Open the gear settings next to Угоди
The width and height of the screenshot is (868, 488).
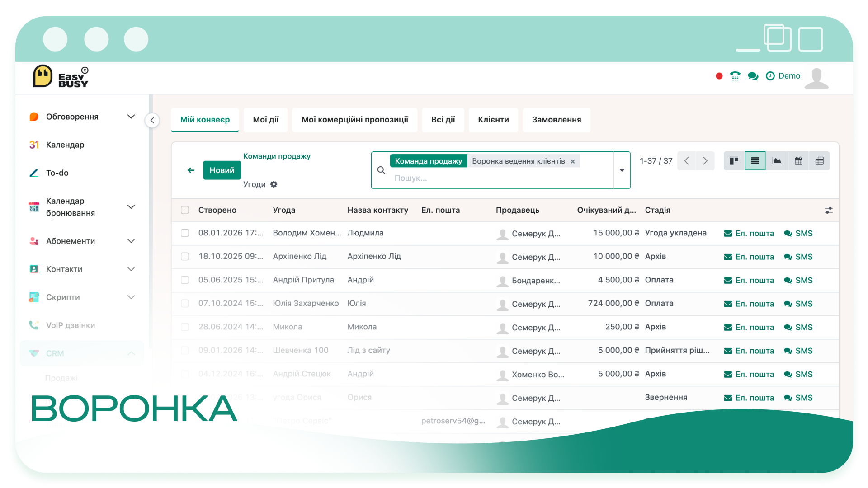pos(274,184)
